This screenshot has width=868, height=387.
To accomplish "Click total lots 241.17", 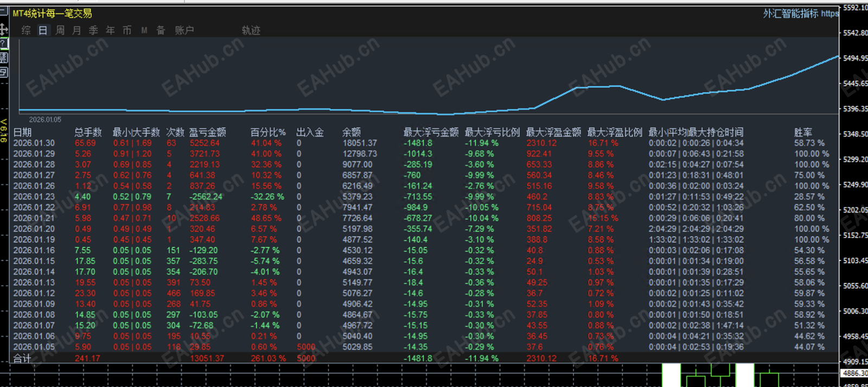I will (87, 358).
